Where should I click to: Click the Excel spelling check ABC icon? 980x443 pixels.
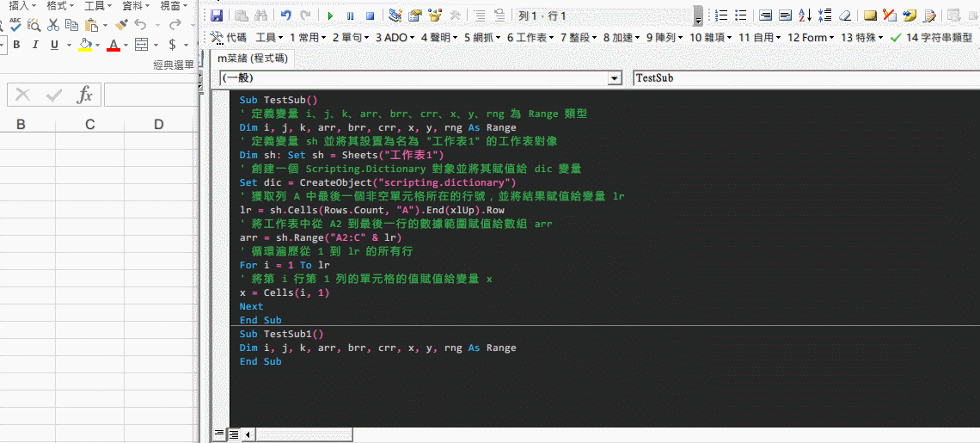[x=16, y=24]
